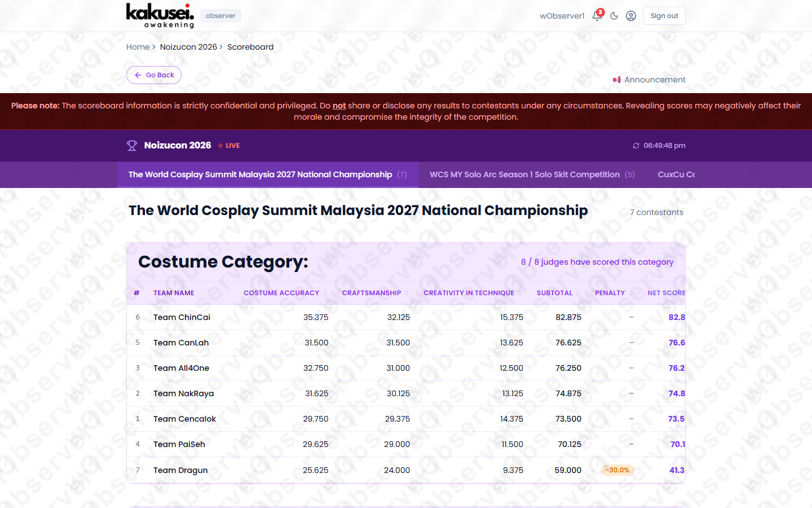Select the -30.0% penalty badge for Team Dragun
The image size is (812, 508).
click(617, 470)
